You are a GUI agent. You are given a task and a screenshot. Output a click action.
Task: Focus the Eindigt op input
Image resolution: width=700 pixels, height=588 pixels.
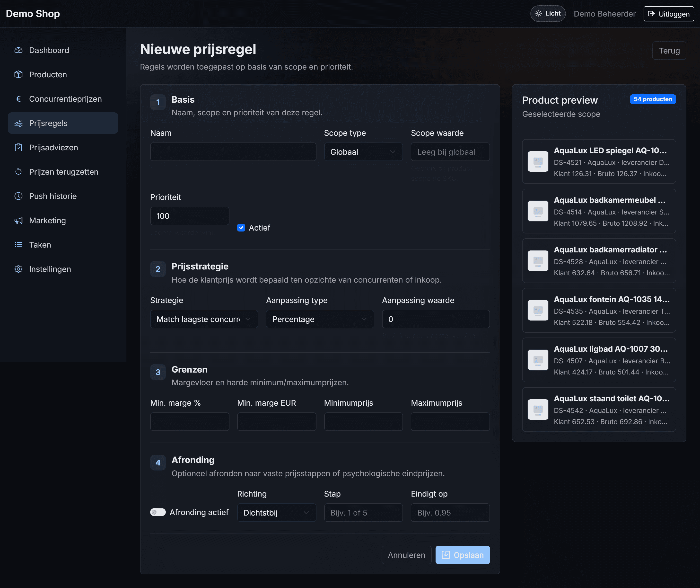[x=450, y=513]
